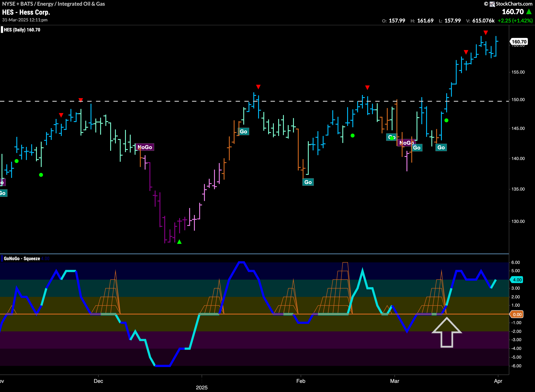Image resolution: width=535 pixels, height=392 pixels.
Task: Click the 140.00 price axis label
Action: (518, 158)
